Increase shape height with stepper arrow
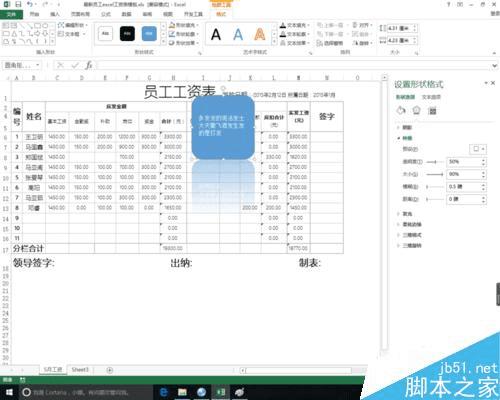This screenshot has width=500, height=400. click(x=415, y=27)
